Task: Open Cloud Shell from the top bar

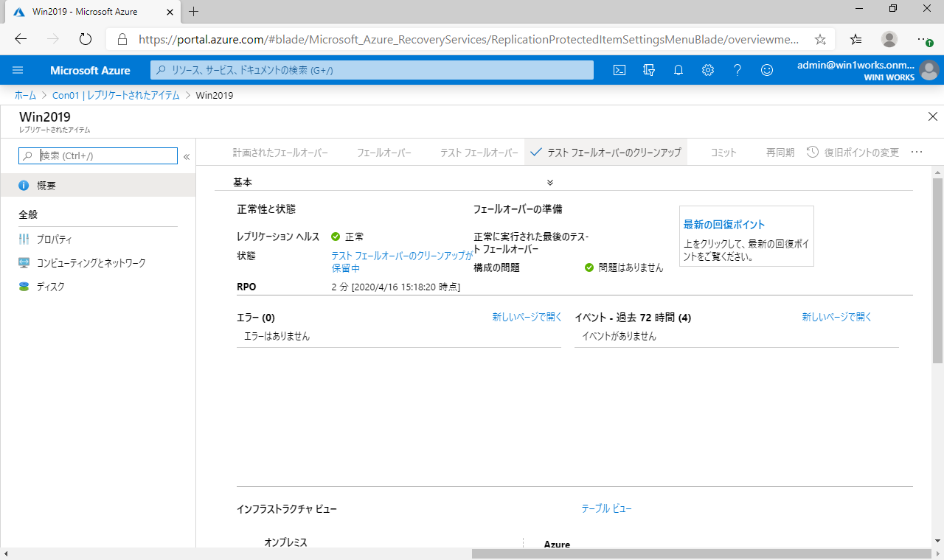Action: pos(620,70)
